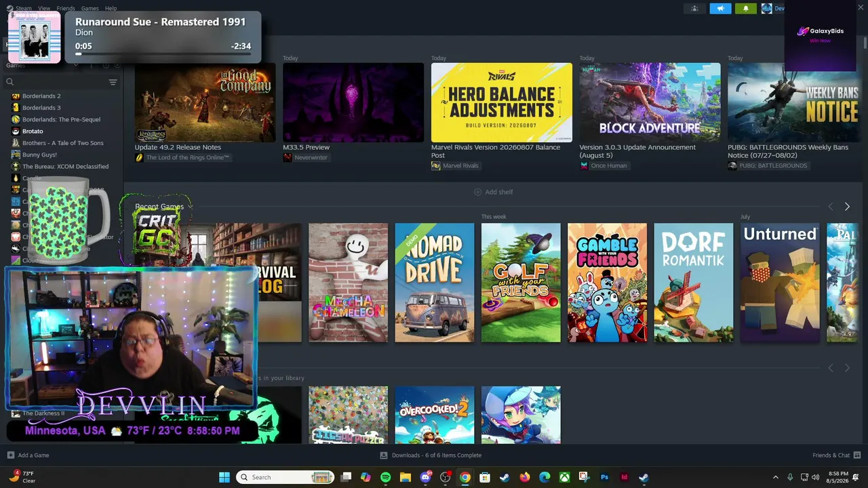The height and width of the screenshot is (488, 868).
Task: Click the Once Human source icon
Action: (x=584, y=165)
